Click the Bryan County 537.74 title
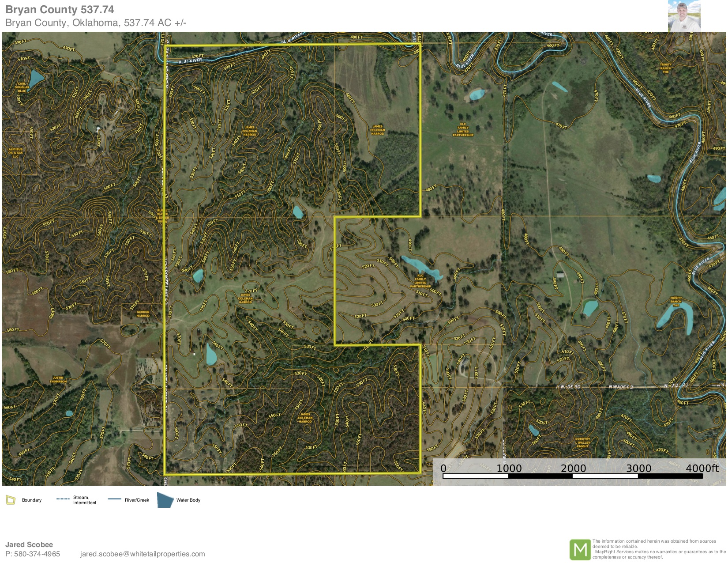This screenshot has width=728, height=563. click(x=60, y=10)
